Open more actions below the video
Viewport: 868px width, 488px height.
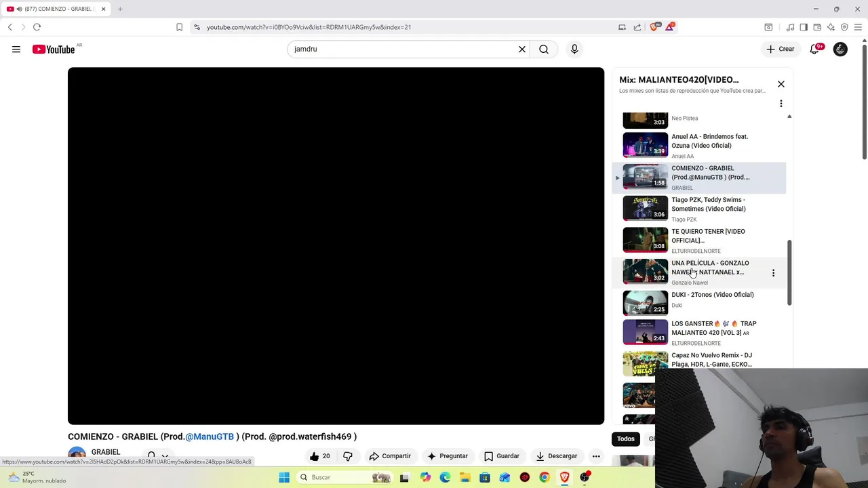pyautogui.click(x=596, y=456)
